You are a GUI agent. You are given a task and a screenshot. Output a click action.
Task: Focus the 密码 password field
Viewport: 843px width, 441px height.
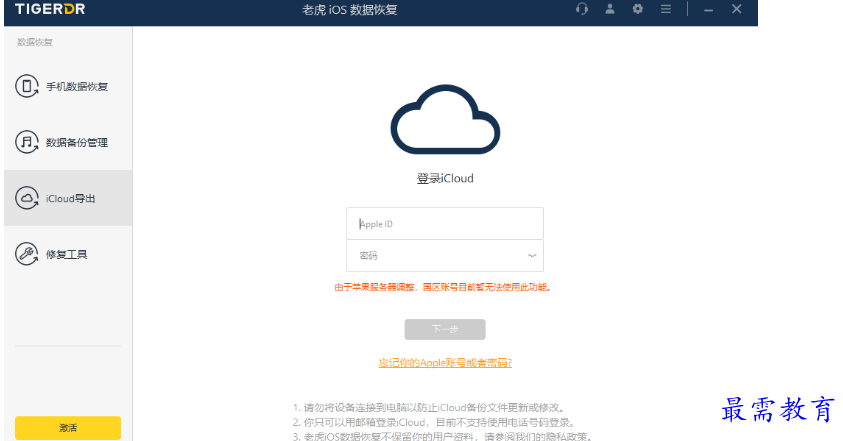(x=445, y=255)
